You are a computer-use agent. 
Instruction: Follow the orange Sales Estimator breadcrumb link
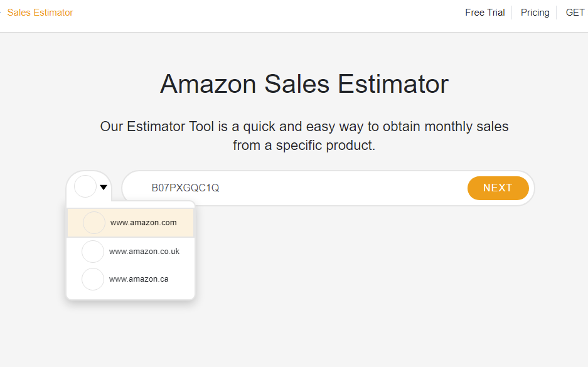pos(40,13)
